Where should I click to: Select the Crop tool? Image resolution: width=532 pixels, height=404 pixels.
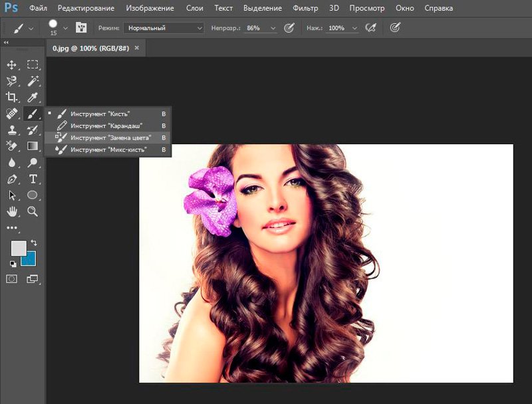pyautogui.click(x=11, y=97)
